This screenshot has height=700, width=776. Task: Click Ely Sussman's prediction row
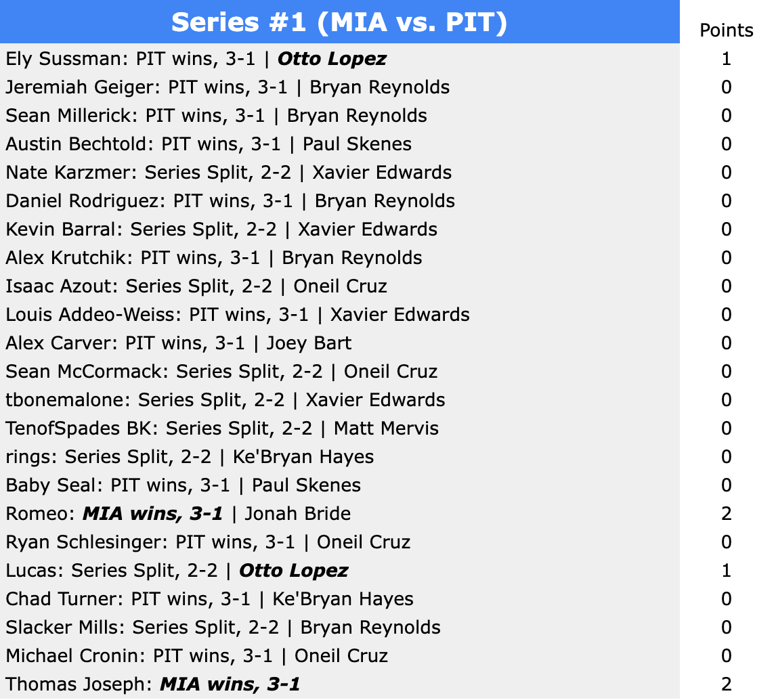(196, 59)
